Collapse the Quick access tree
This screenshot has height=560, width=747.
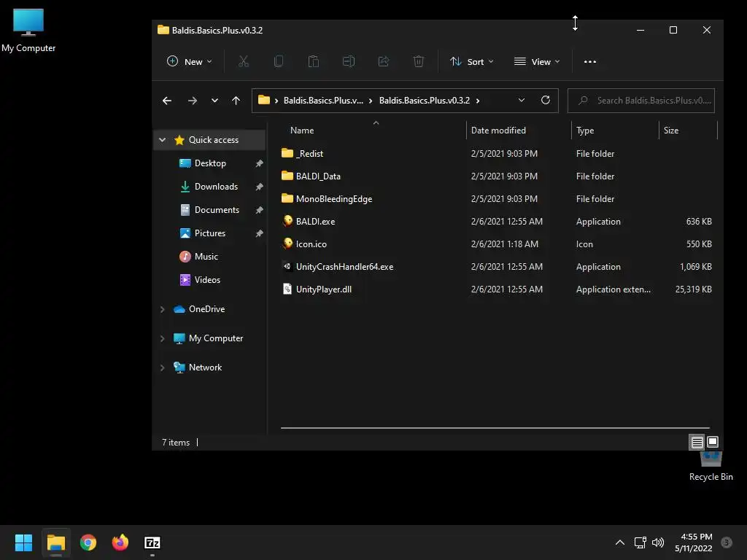click(x=163, y=140)
